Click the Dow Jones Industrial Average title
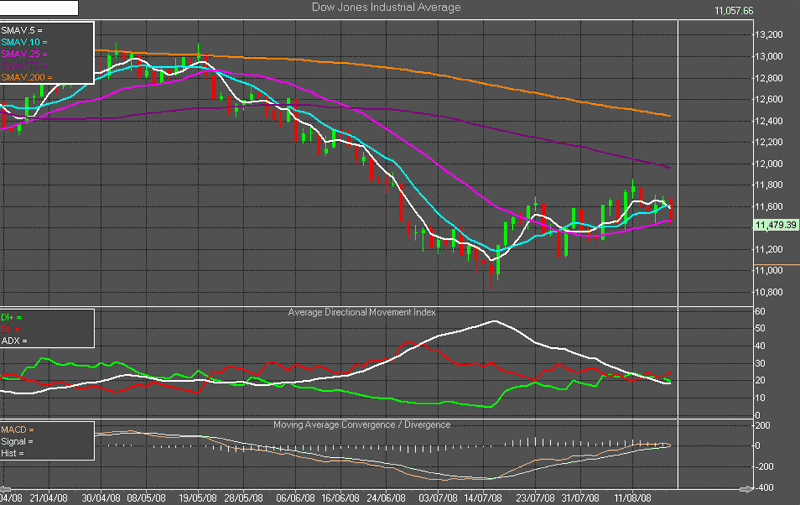 coord(386,7)
